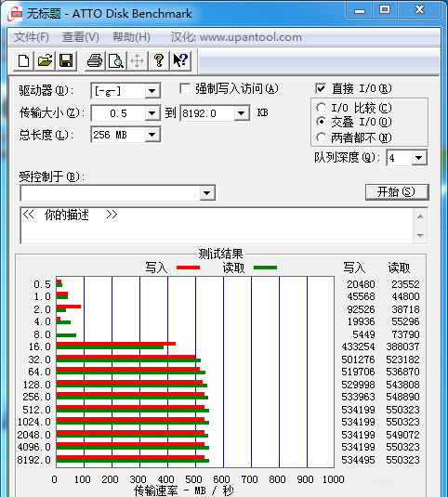Print results using the printer icon
This screenshot has height=497, width=448.
(x=95, y=60)
